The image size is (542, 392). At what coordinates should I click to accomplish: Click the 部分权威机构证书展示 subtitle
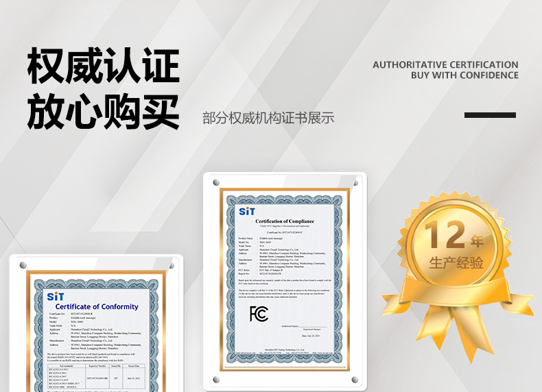click(x=268, y=118)
